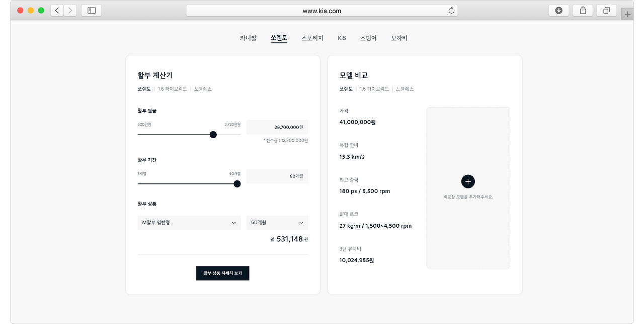Image resolution: width=644 pixels, height=324 pixels.
Task: Focus the www.kia.com address bar
Action: pyautogui.click(x=322, y=11)
